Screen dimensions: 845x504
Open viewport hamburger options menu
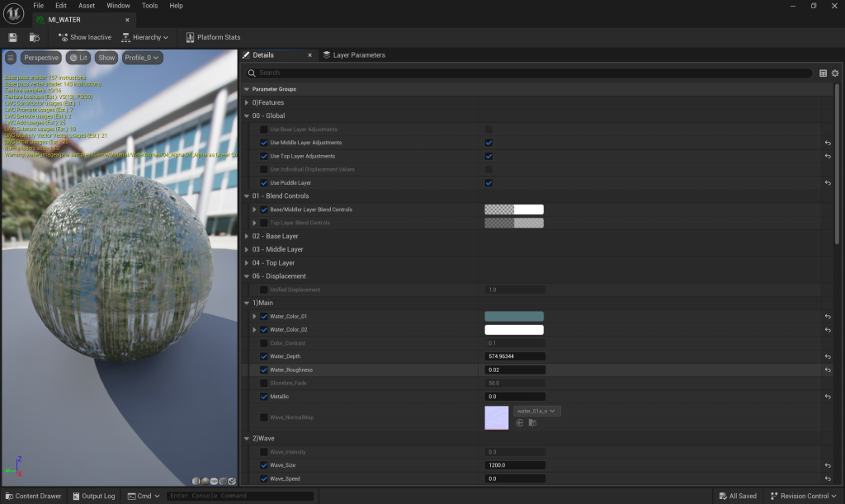tap(10, 58)
